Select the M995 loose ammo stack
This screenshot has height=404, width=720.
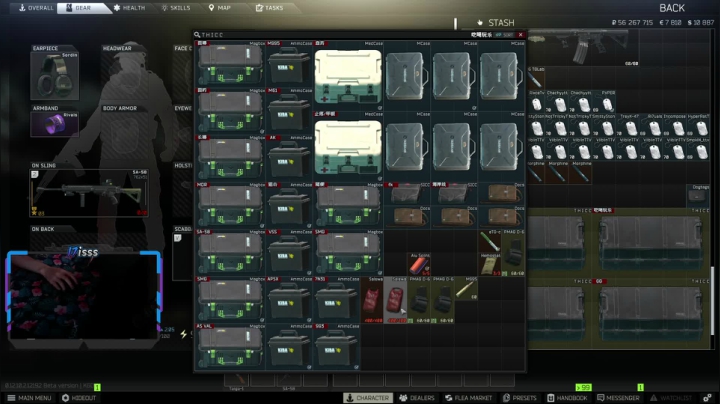point(466,288)
